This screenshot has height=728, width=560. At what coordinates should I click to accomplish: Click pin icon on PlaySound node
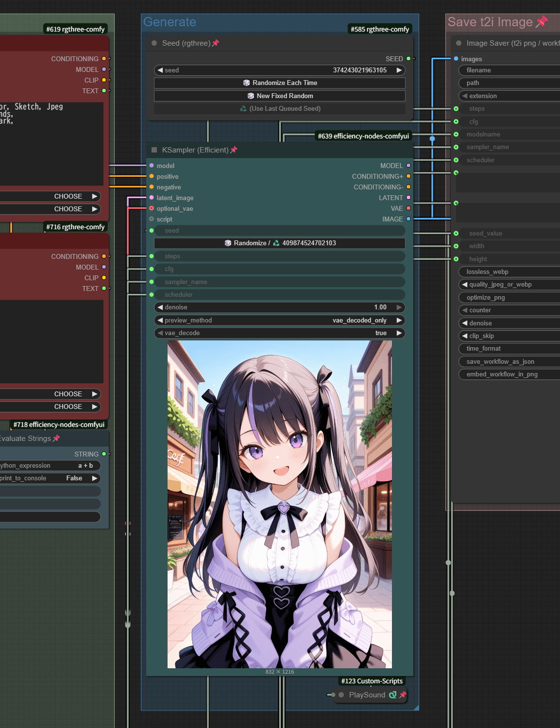click(403, 695)
